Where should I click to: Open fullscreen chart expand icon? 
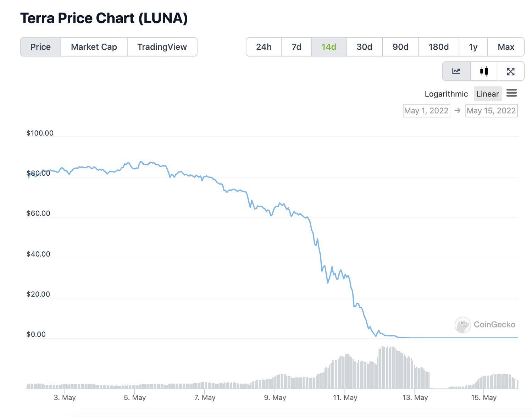point(510,71)
